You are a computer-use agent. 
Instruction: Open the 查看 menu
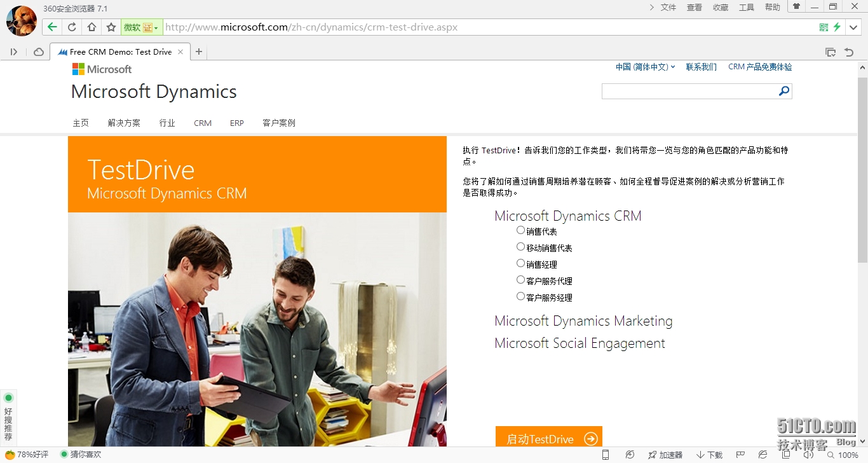(x=695, y=7)
